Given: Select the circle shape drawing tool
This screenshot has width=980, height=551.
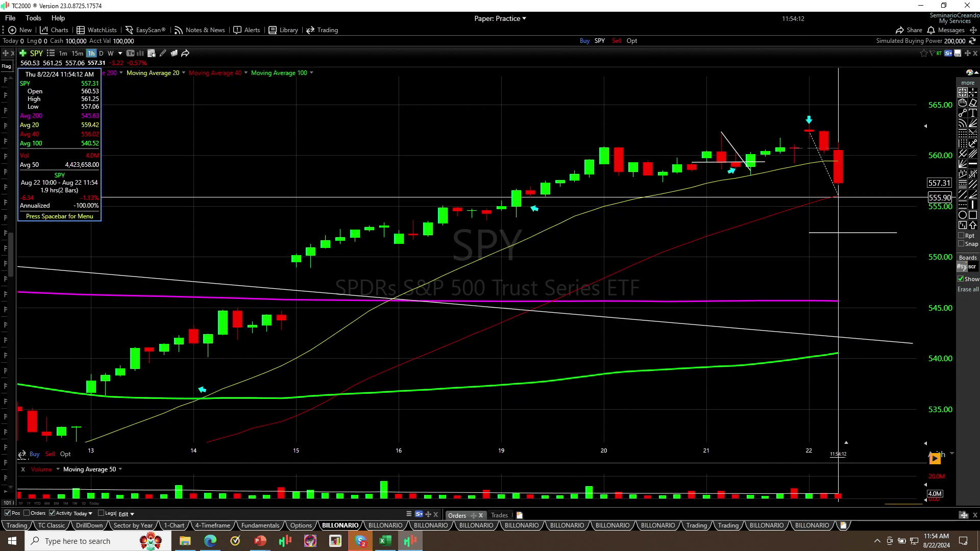Looking at the screenshot, I should point(962,215).
